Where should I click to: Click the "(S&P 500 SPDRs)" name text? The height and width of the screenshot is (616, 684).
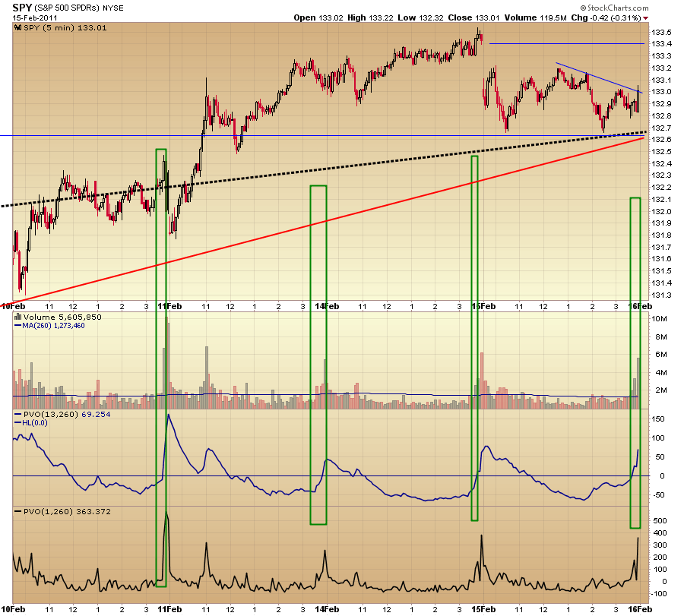[x=66, y=8]
